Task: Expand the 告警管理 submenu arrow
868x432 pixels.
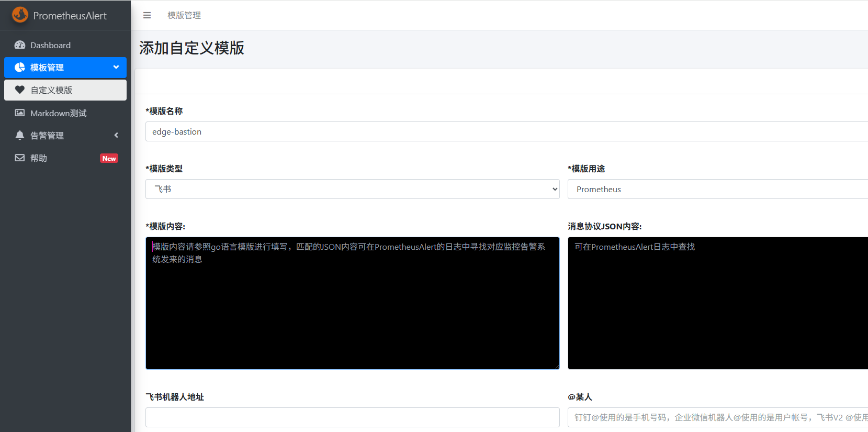Action: point(116,135)
